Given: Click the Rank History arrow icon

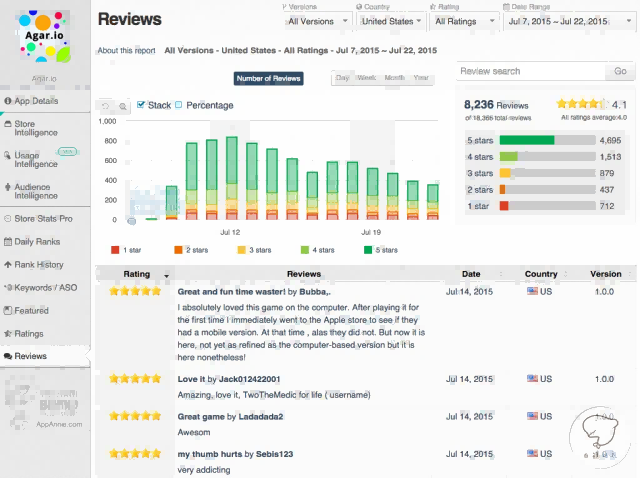Looking at the screenshot, I should 7,265.
